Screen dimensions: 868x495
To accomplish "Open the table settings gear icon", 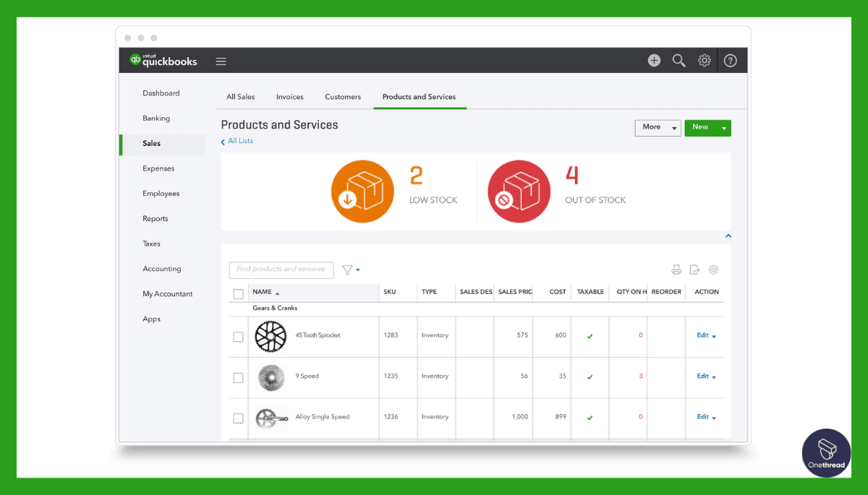I will point(713,269).
